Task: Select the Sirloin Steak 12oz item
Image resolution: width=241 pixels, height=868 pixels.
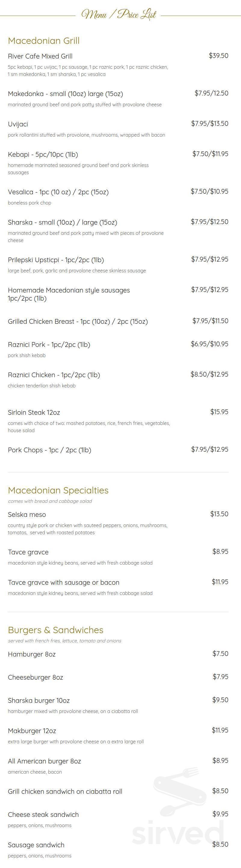Action: (x=34, y=412)
